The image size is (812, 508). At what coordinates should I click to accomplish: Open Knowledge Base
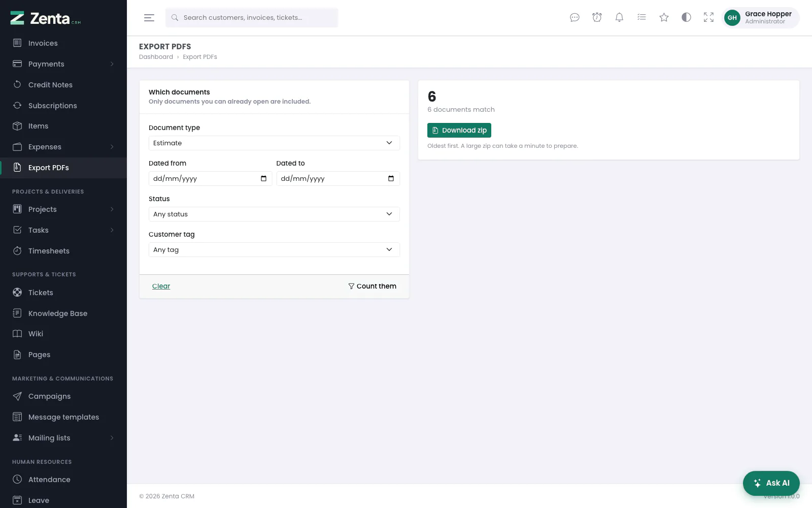coord(63,313)
